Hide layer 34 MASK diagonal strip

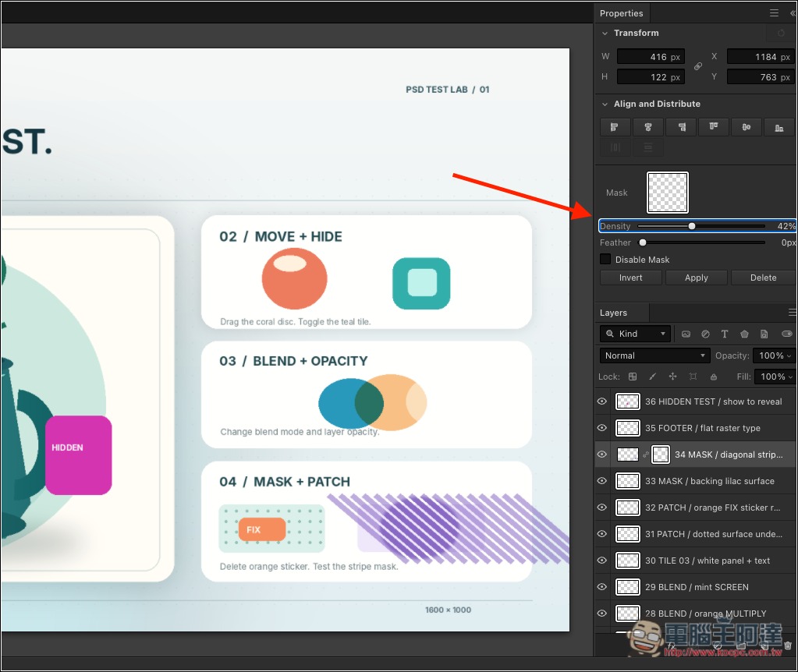click(602, 454)
